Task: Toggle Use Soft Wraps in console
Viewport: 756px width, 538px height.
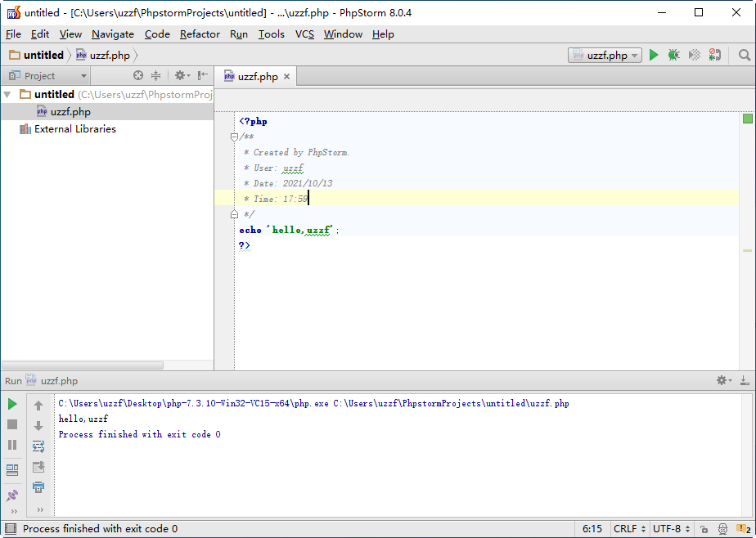Action: tap(38, 446)
